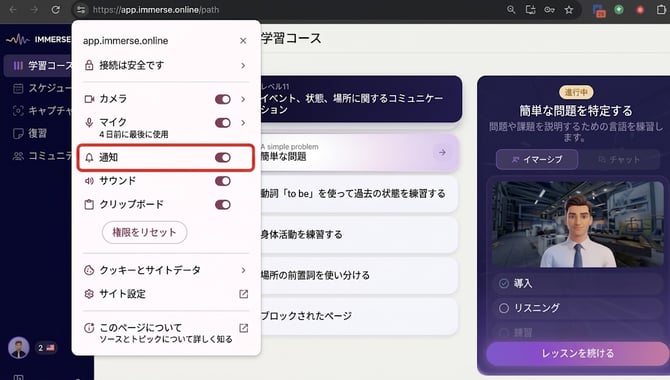
Task: Expand the カメラ permission chevron
Action: [243, 99]
